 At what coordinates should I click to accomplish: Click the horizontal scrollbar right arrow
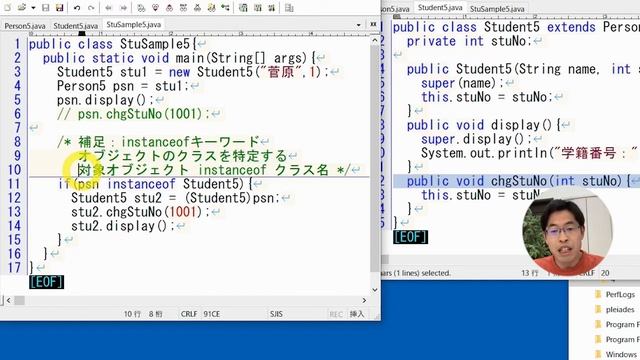(x=364, y=300)
